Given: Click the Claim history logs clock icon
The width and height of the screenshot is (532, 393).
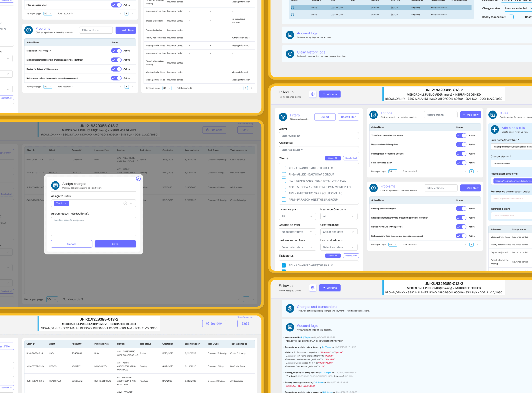Looking at the screenshot, I should pos(290,54).
